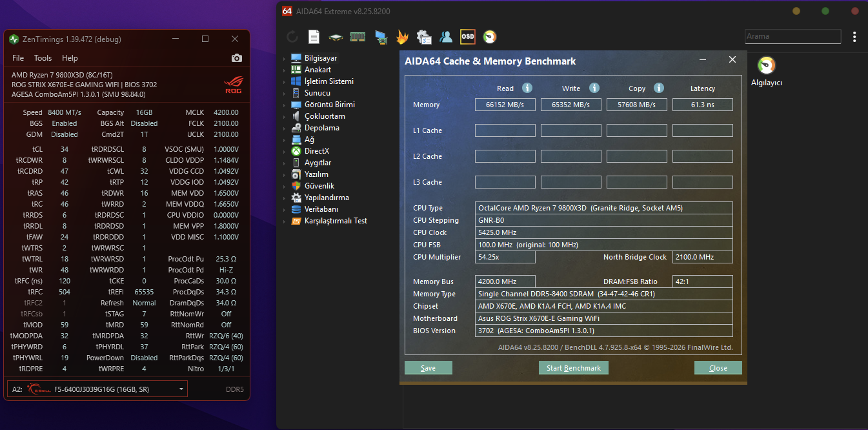Click the North Bridge Clock 2100.0 MHz value

703,257
